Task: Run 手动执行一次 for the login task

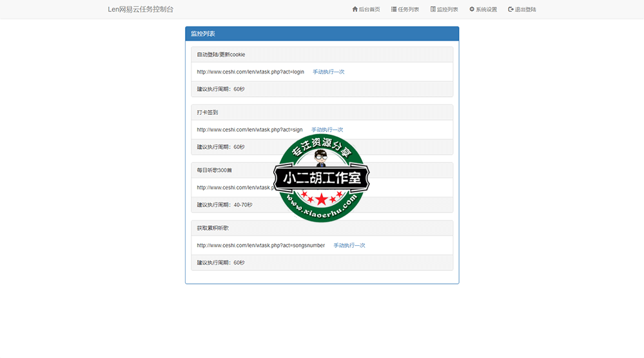Action: tap(329, 72)
